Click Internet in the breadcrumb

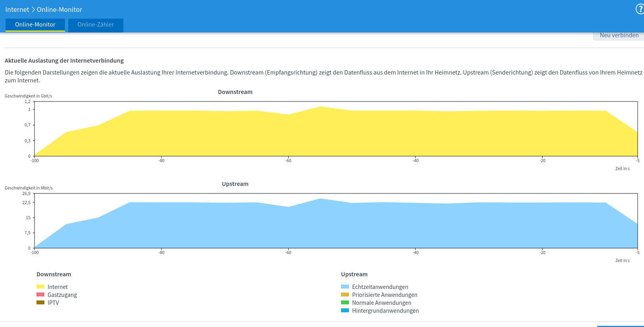(17, 10)
